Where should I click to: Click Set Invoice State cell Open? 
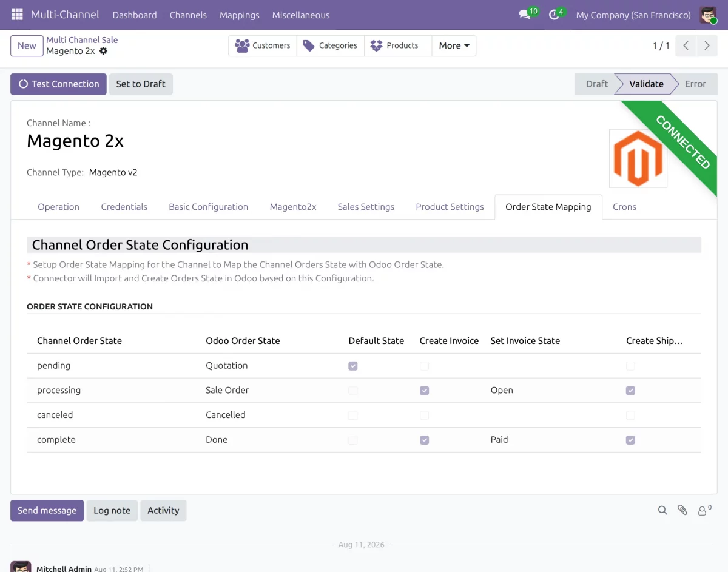point(502,391)
